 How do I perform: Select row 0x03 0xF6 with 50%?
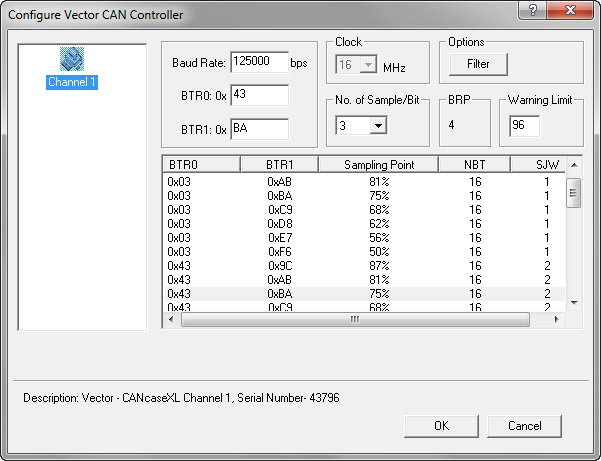(364, 252)
